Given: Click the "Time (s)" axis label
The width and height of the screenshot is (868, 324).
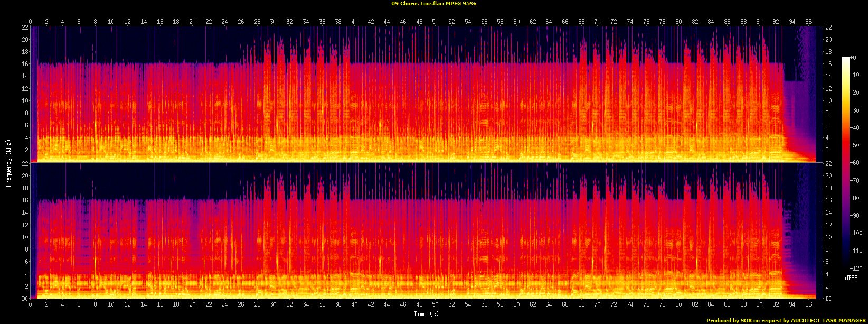Looking at the screenshot, I should pyautogui.click(x=426, y=314).
